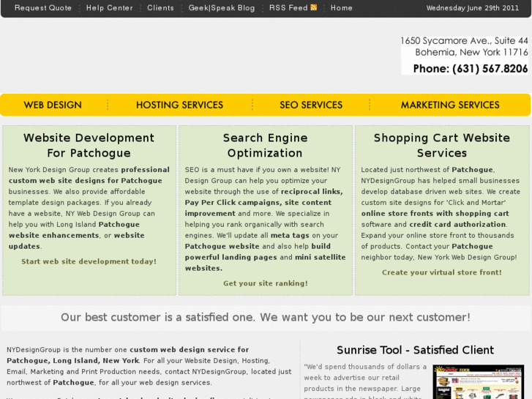
Task: Click bold text 'custom web design service for'
Action: (x=190, y=350)
